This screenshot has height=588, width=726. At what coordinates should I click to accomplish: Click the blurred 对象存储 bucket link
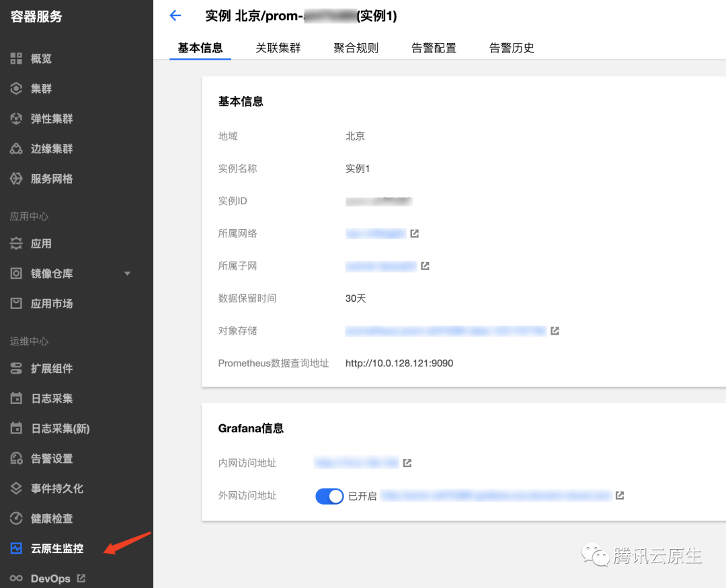[x=445, y=331]
